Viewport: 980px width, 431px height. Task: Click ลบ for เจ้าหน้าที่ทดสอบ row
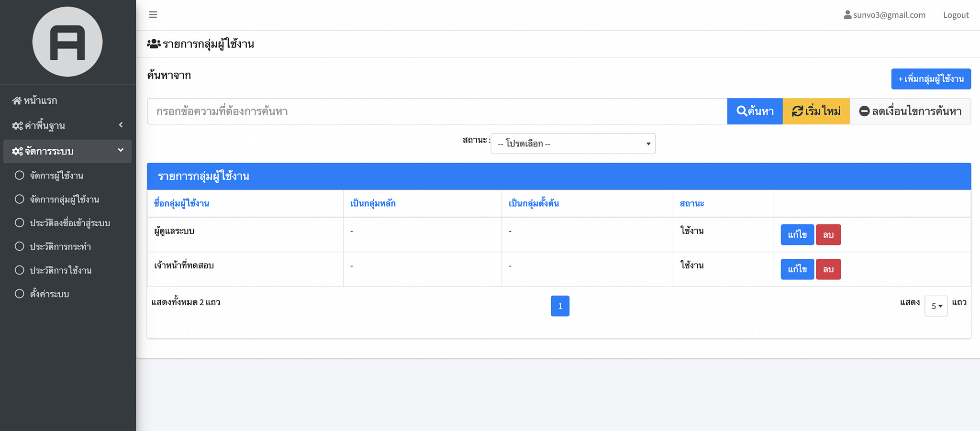tap(828, 269)
